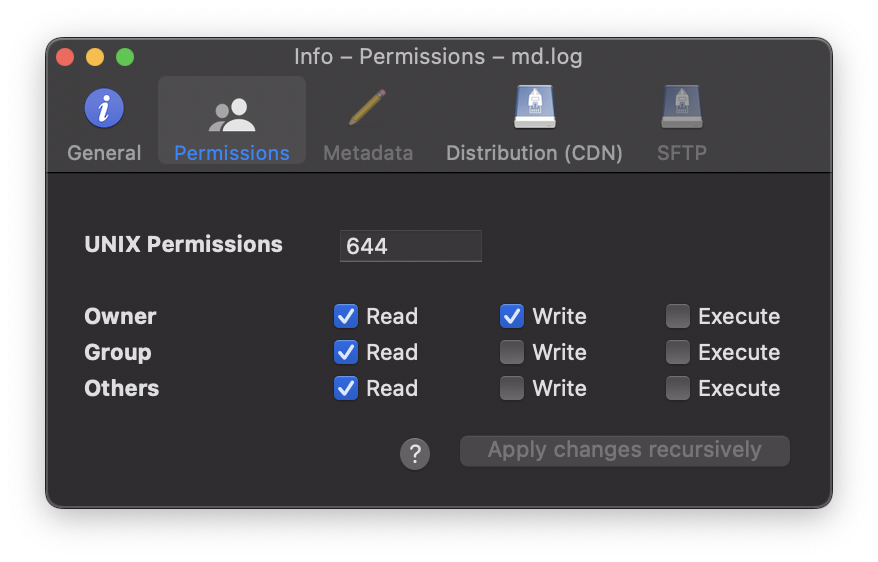The image size is (878, 562).
Task: Uncheck Owner Write permission
Action: point(512,316)
